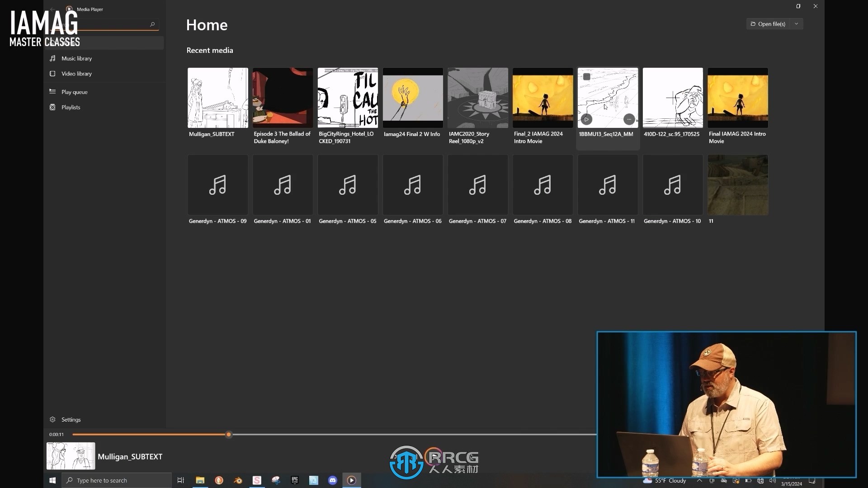Screen dimensions: 868x488
Task: Click the date 3/15/2024 in taskbar
Action: pyautogui.click(x=792, y=484)
